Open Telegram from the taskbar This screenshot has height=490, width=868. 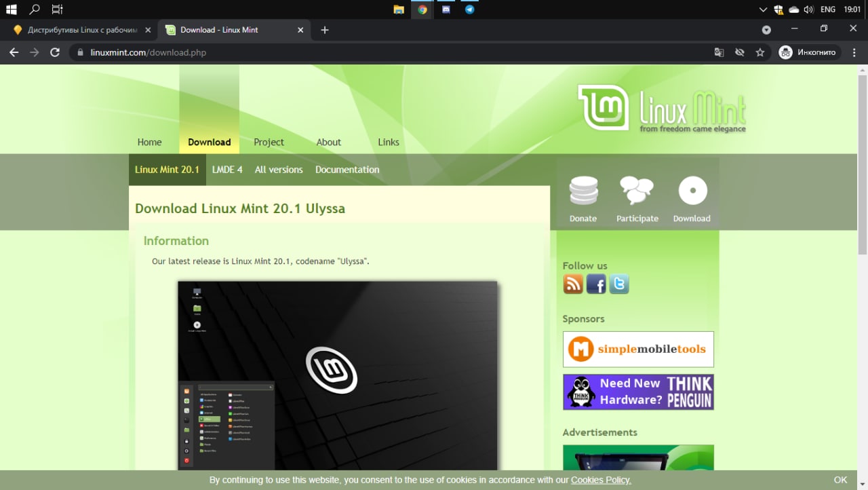tap(469, 10)
